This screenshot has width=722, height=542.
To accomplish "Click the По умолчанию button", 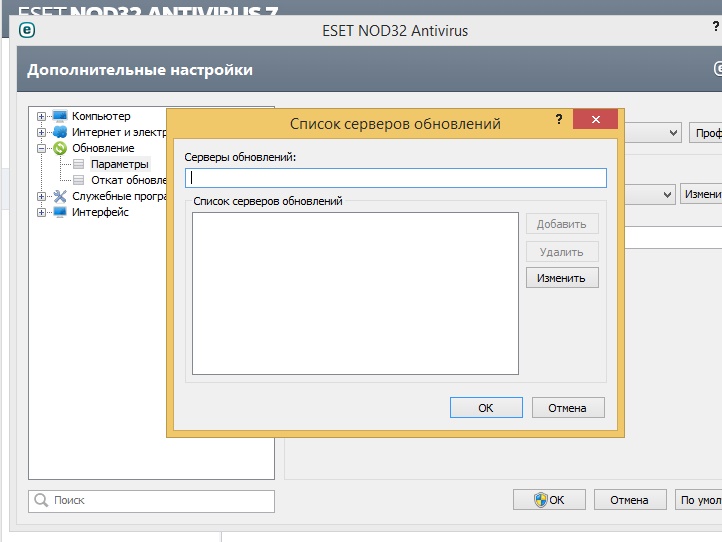I will (x=699, y=500).
